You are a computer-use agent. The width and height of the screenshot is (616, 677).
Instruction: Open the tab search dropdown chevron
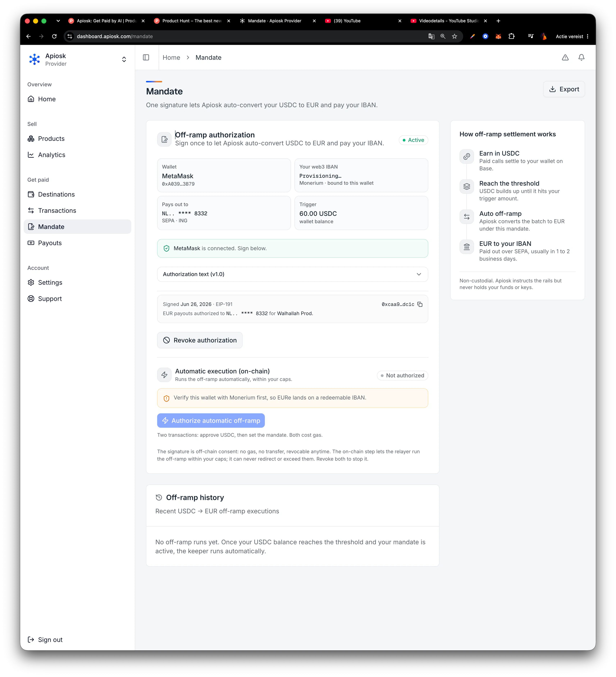58,21
